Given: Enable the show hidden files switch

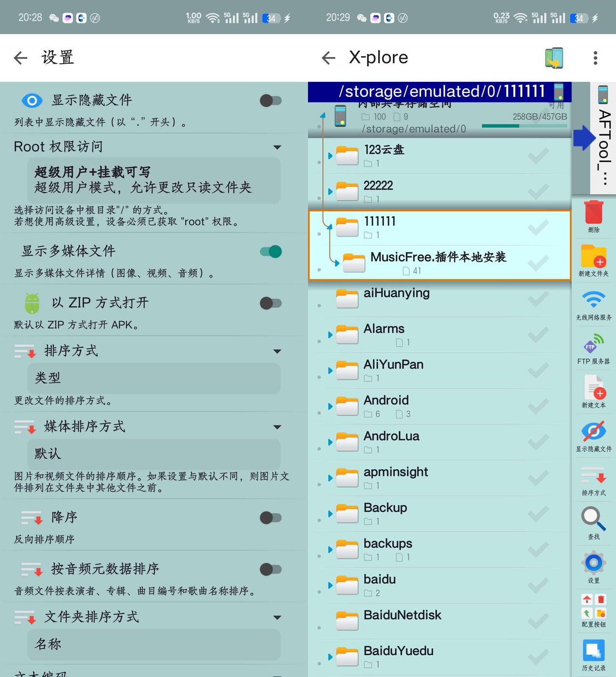Looking at the screenshot, I should 270,101.
